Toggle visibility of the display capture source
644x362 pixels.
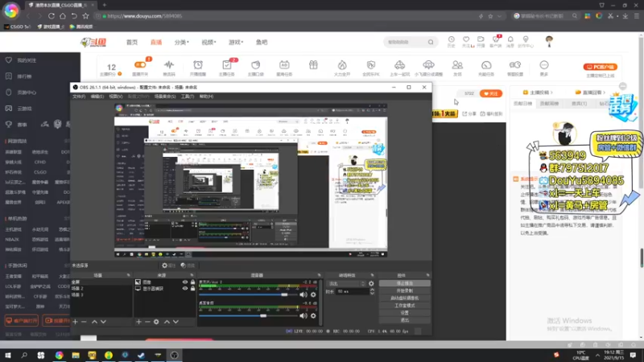(x=185, y=289)
